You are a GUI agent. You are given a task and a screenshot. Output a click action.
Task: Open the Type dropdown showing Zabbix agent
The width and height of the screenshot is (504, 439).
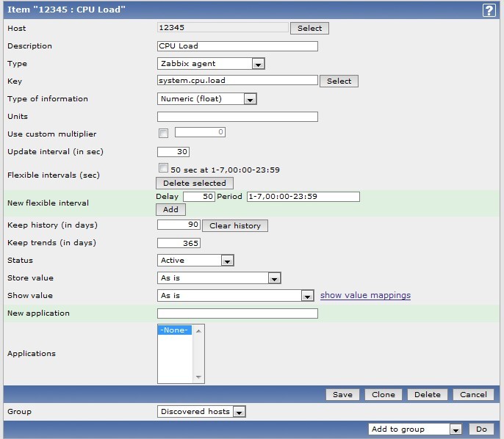click(211, 64)
